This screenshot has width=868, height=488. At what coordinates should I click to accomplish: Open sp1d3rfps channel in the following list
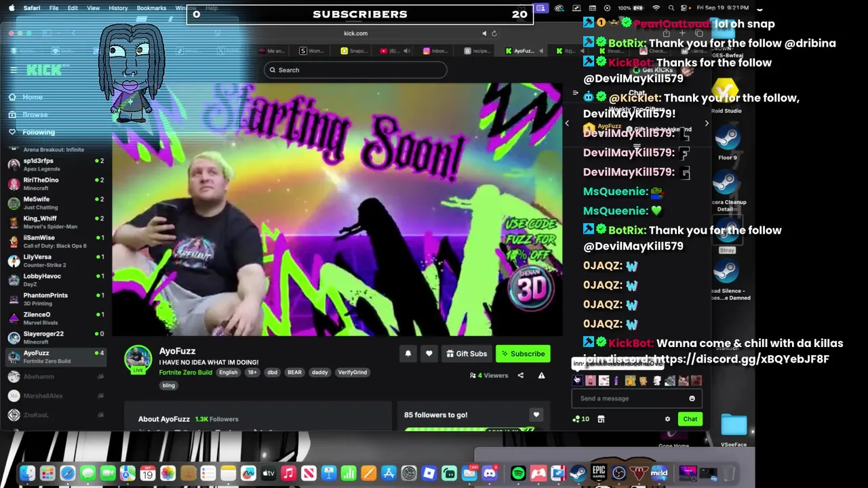pyautogui.click(x=56, y=165)
